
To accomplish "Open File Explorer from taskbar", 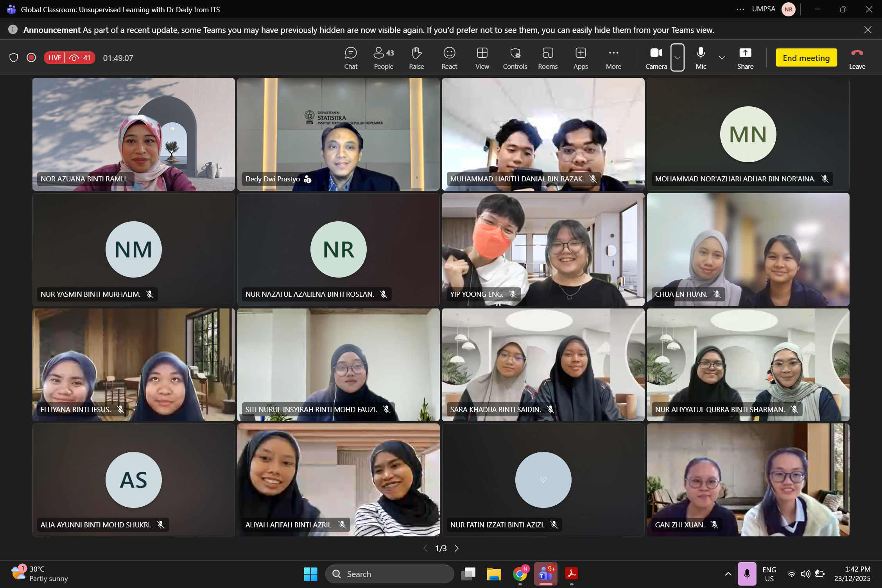I will [494, 574].
